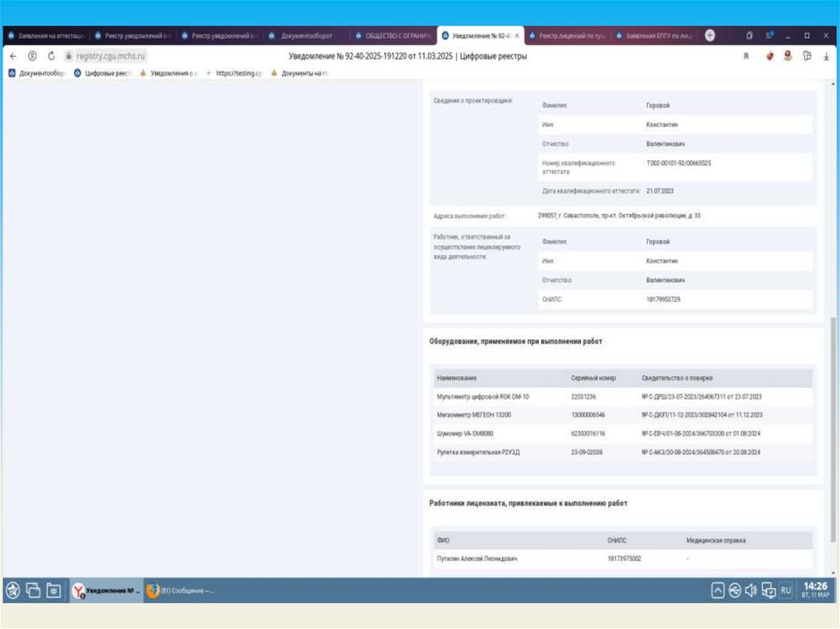Click the Путилин Алексей Леонидович row
840x629 pixels.
point(623,558)
